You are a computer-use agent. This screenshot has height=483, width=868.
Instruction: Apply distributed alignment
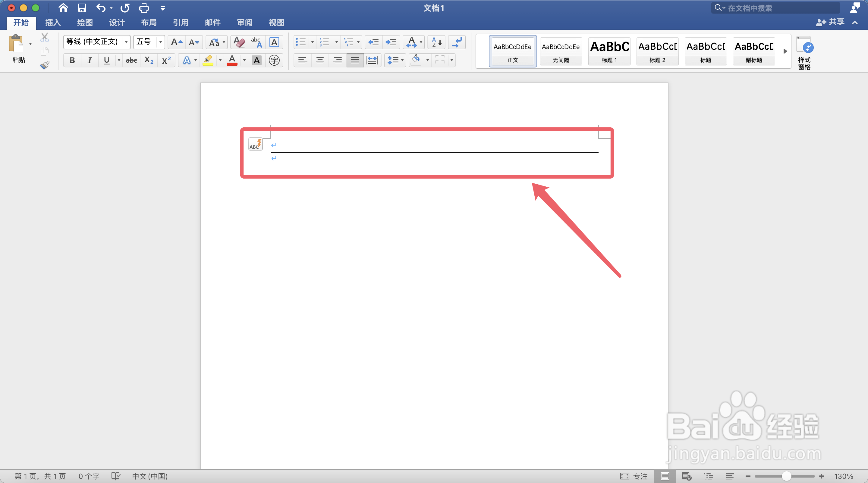tap(372, 60)
